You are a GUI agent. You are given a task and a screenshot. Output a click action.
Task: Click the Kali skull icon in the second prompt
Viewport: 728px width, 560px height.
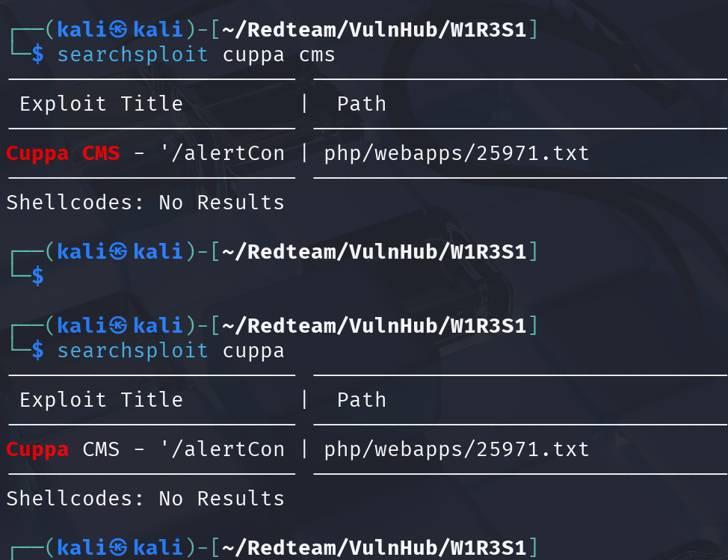118,252
